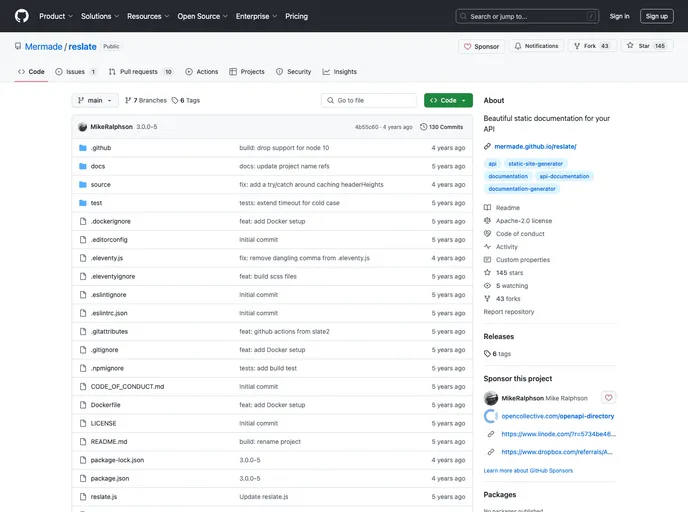Open the 7 Branches list
This screenshot has width=688, height=512.
click(x=145, y=100)
